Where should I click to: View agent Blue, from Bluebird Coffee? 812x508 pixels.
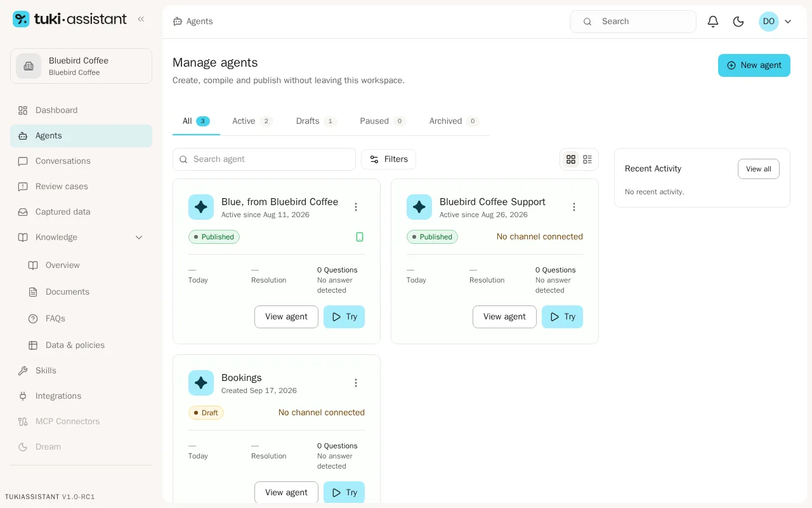click(x=286, y=317)
